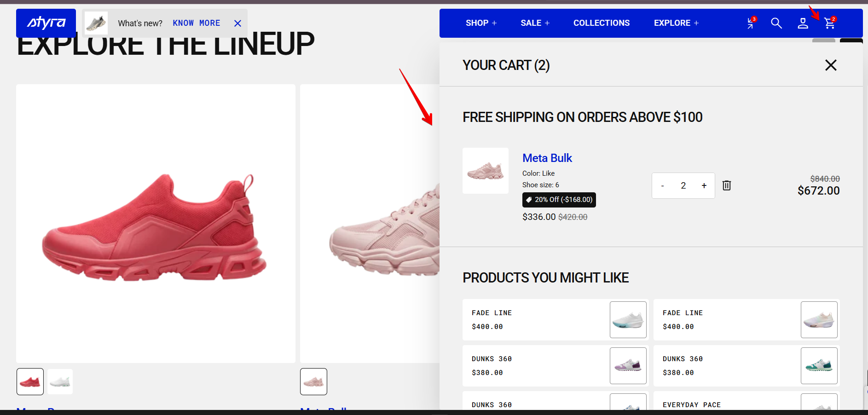Select the white shoe color thumbnail
The height and width of the screenshot is (415, 868).
[60, 381]
